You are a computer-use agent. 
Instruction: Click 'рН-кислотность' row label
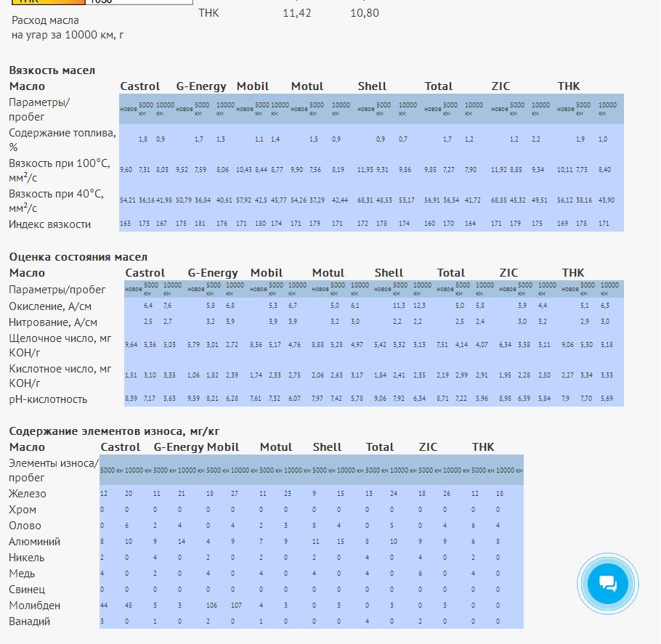point(48,399)
